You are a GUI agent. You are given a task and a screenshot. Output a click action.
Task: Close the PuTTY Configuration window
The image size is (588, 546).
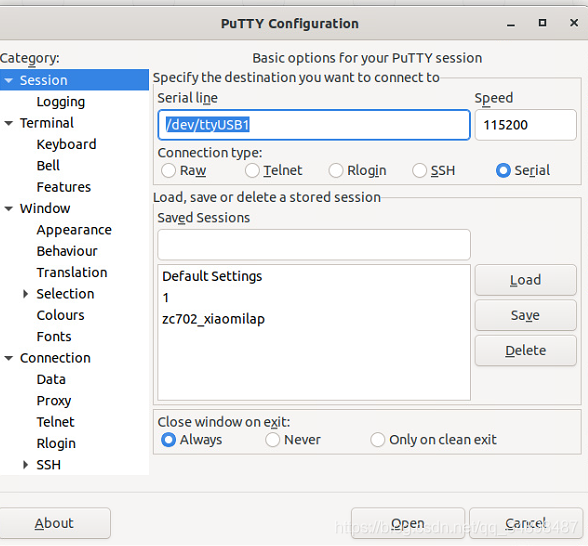point(574,23)
